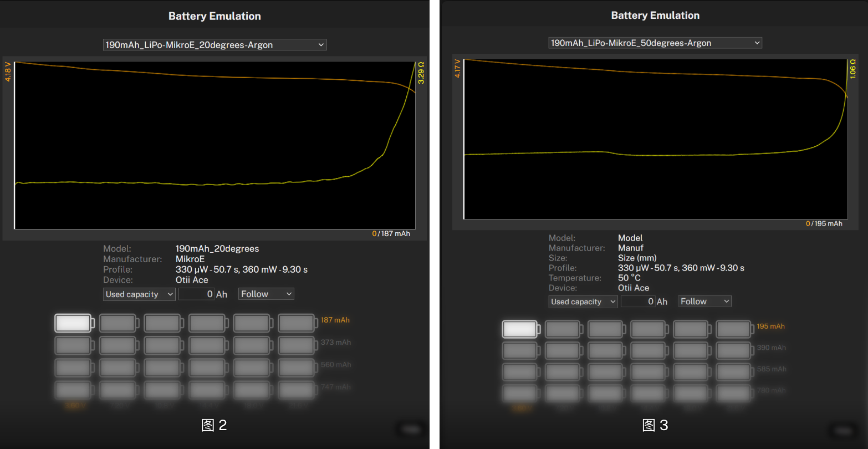Choose third battery in the 195 mAh row
The height and width of the screenshot is (449, 868).
[607, 329]
